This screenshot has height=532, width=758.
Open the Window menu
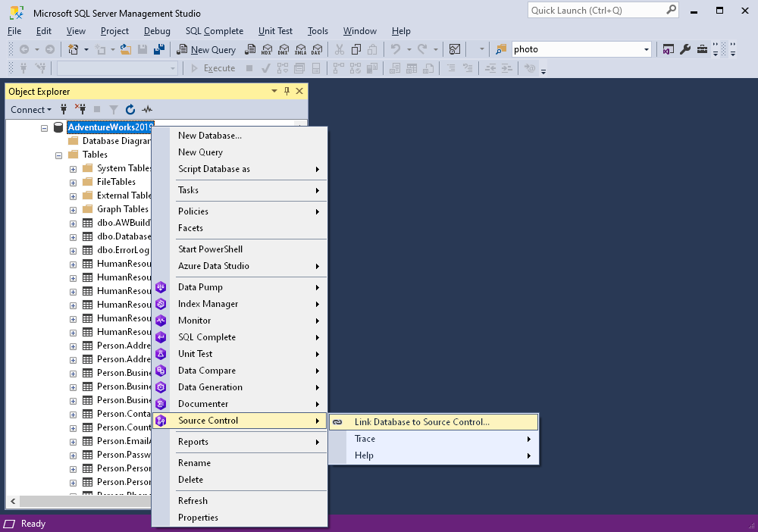[359, 31]
